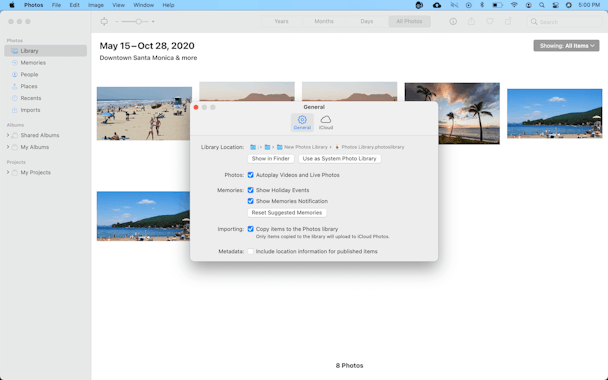Switch to Years view
Image resolution: width=608 pixels, height=380 pixels.
click(x=282, y=22)
